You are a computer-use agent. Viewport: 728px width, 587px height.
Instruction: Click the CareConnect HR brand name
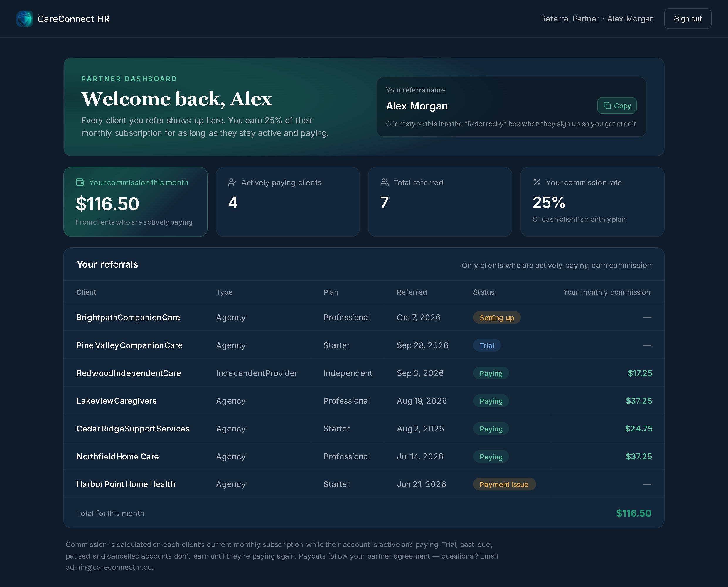click(x=74, y=19)
